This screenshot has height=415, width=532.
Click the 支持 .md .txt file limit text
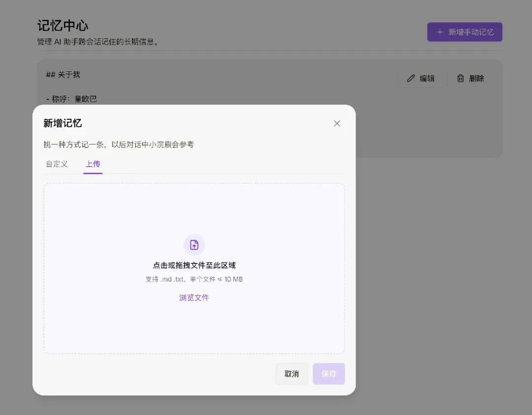tap(194, 279)
